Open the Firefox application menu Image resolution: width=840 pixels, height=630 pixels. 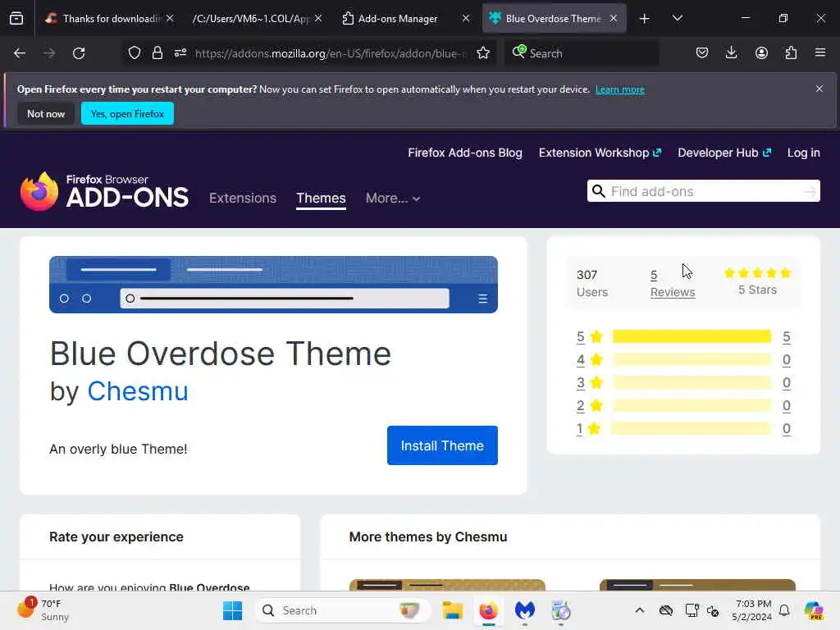point(820,53)
